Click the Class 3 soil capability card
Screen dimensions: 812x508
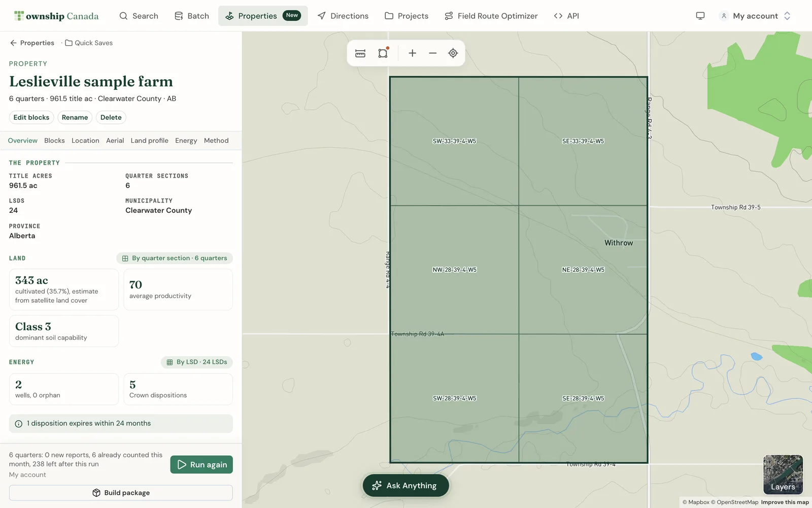pyautogui.click(x=64, y=331)
